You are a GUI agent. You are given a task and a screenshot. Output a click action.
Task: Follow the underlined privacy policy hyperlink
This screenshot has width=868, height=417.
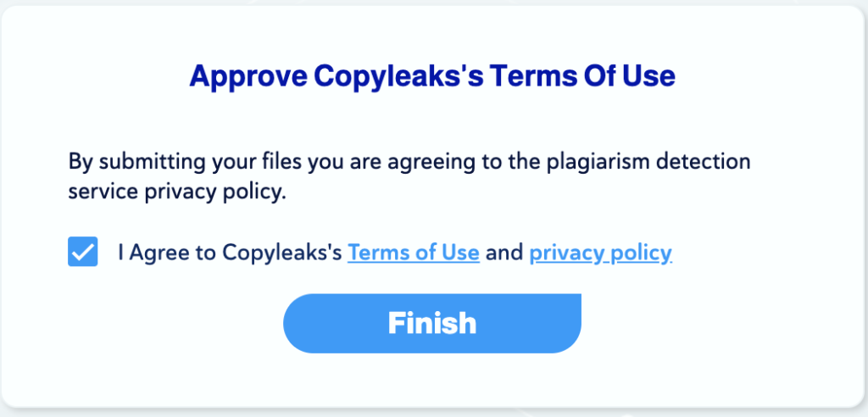tap(600, 253)
